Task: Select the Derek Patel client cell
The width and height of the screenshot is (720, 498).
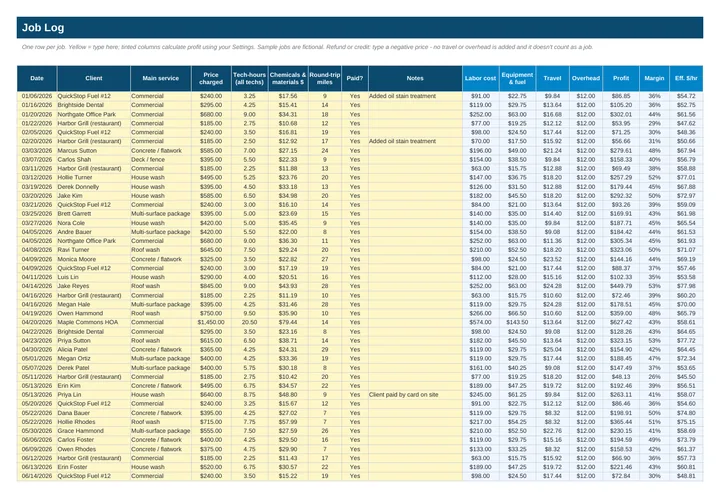Action: [x=94, y=368]
